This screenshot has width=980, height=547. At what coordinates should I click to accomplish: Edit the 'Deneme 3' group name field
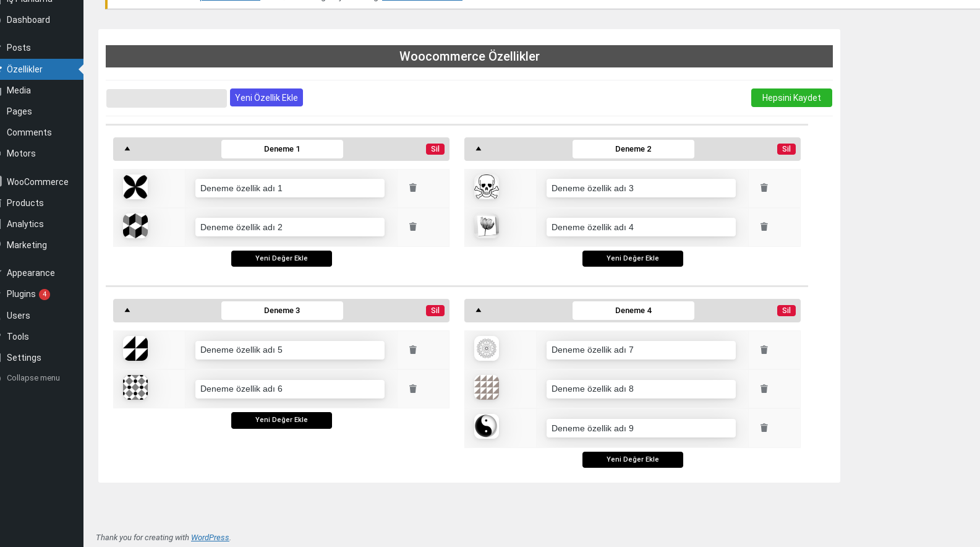click(x=282, y=311)
